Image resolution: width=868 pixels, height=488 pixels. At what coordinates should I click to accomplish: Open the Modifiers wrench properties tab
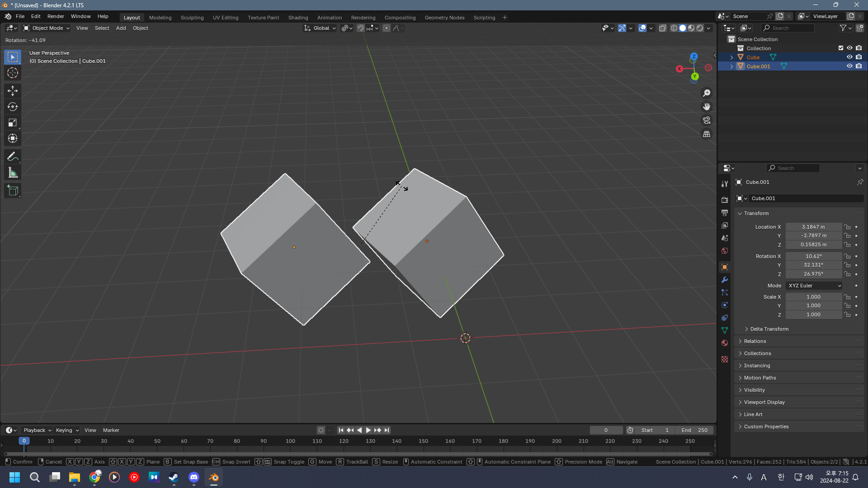coord(725,280)
